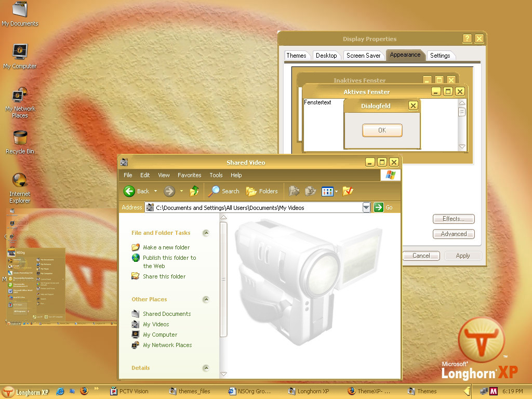Select Appearance tab in Display Properties
The image size is (532, 399).
tap(405, 55)
